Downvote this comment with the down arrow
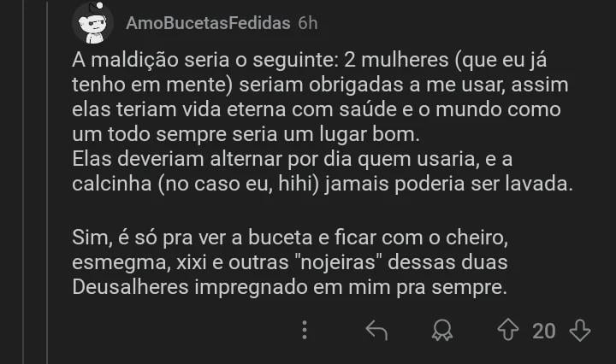The height and width of the screenshot is (364, 616). click(x=580, y=331)
